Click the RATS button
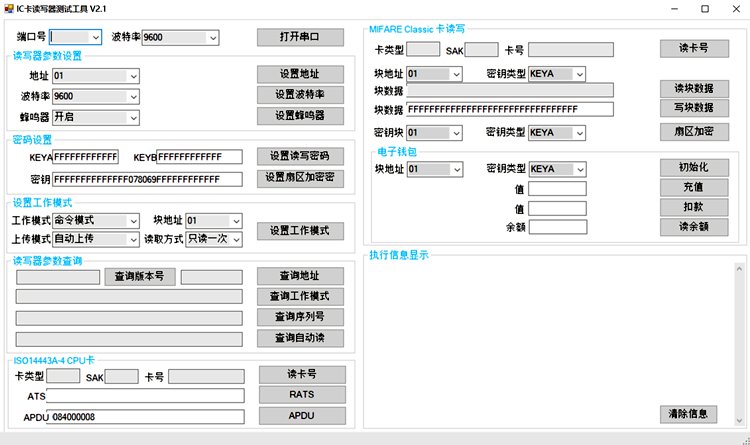750x445 pixels. pos(301,395)
